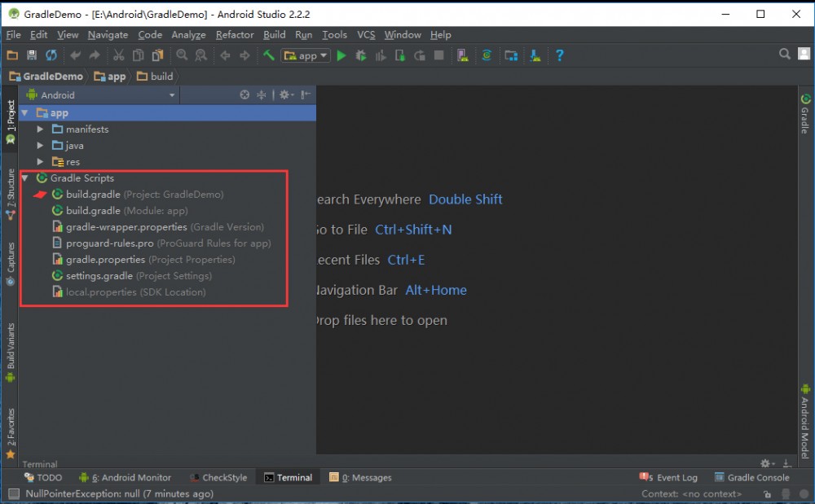
Task: Open the Project Structure icon
Action: click(511, 55)
